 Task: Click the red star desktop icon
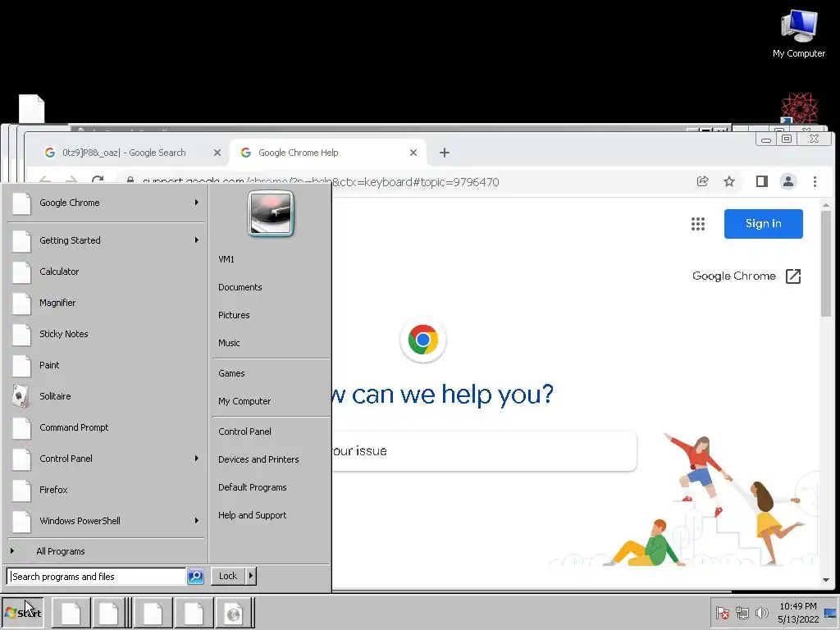tap(799, 107)
